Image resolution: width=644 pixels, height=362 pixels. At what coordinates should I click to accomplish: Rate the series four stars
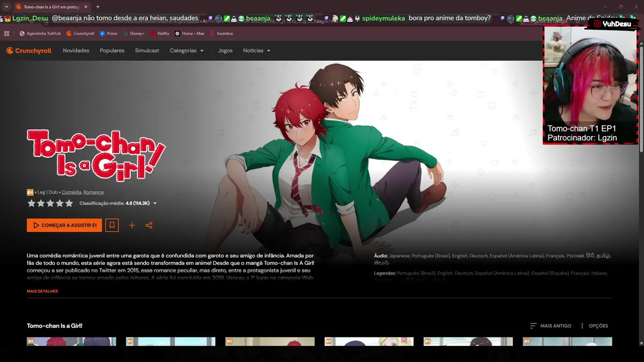60,203
